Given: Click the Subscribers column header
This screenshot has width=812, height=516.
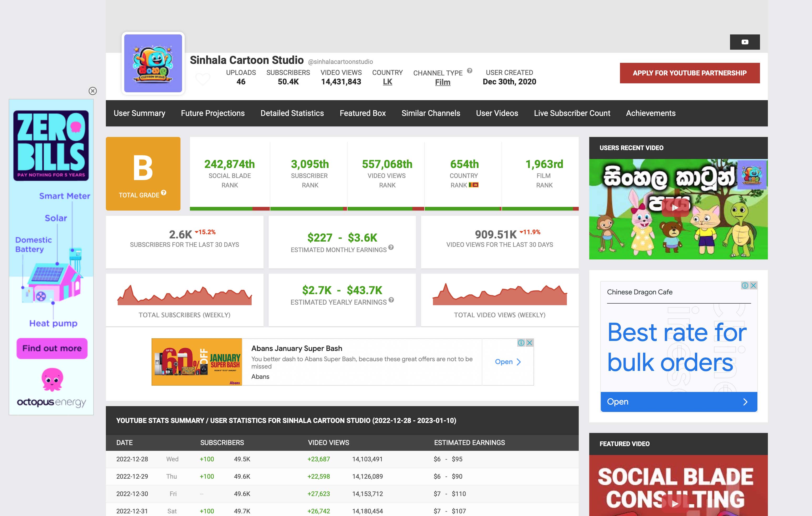Looking at the screenshot, I should 222,442.
